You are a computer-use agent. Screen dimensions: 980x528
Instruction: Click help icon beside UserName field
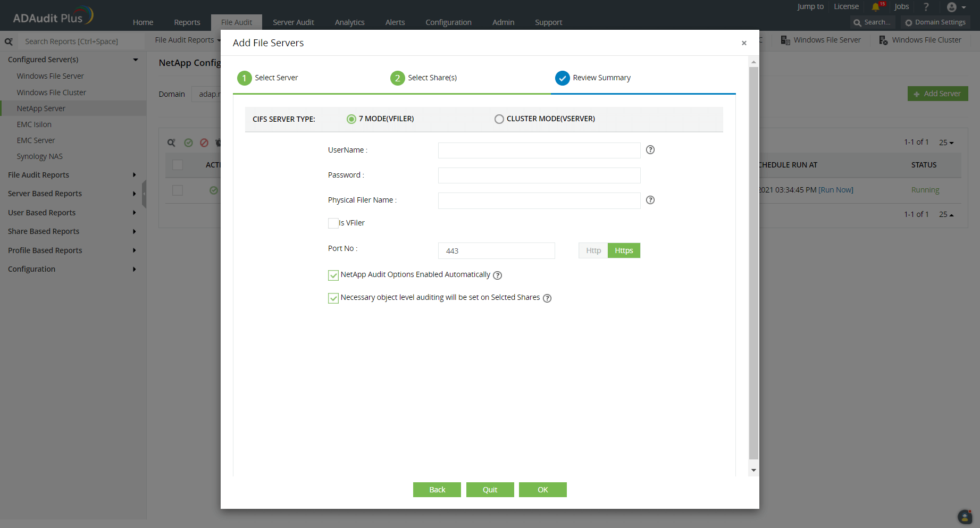tap(650, 150)
